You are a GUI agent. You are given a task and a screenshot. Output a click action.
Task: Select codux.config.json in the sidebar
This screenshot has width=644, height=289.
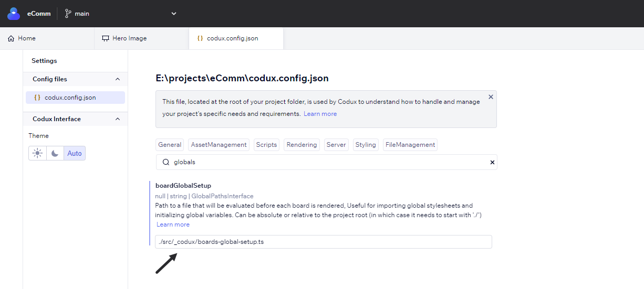(x=76, y=98)
